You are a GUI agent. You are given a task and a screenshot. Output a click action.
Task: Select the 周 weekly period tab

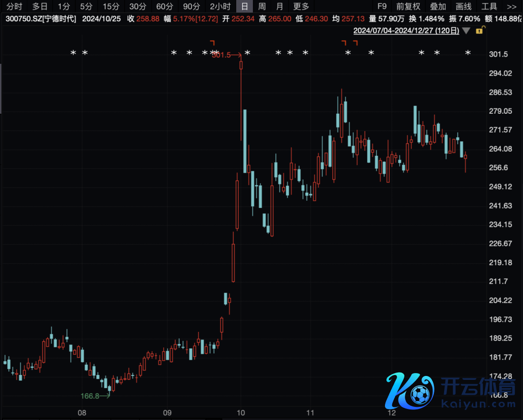(262, 6)
